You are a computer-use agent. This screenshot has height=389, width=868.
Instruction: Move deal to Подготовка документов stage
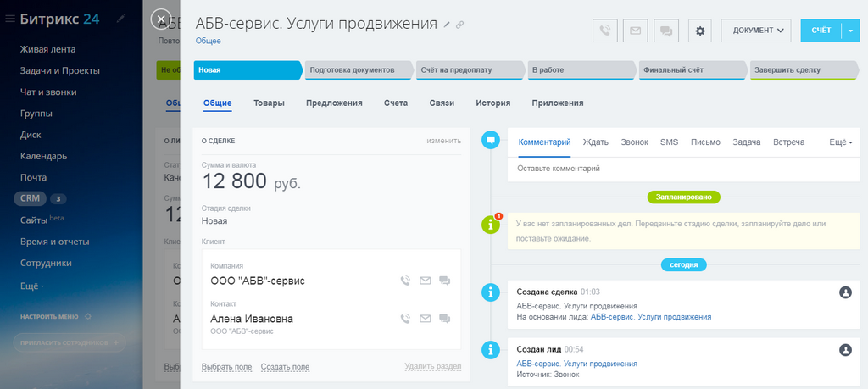[x=359, y=70]
